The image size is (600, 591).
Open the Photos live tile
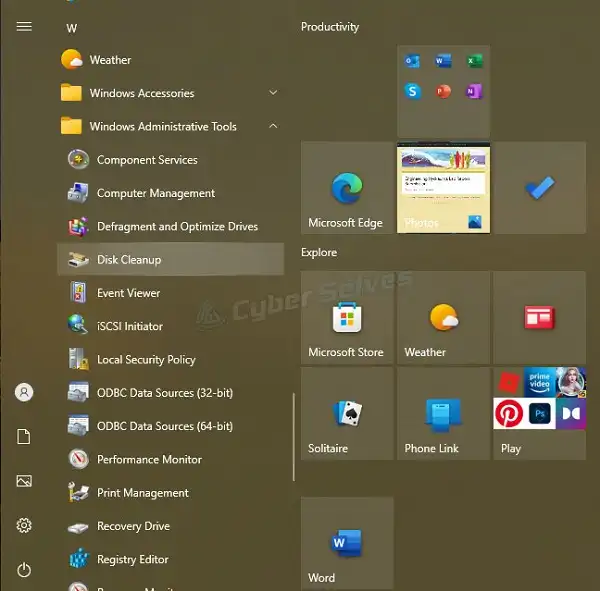pos(443,188)
